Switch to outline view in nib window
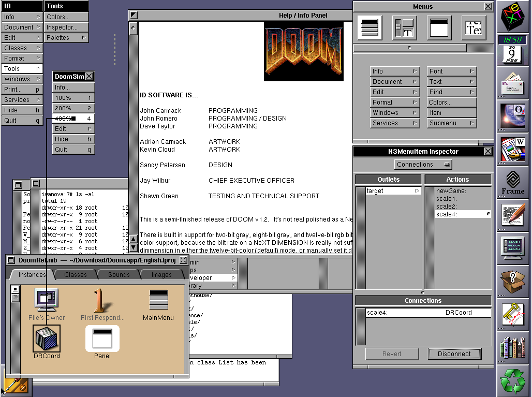 coord(15,298)
